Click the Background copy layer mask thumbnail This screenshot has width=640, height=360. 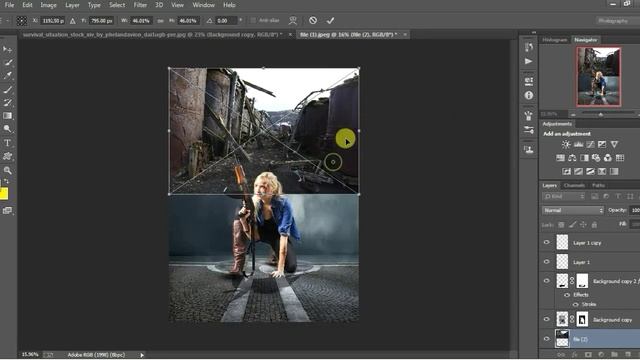[x=582, y=319]
